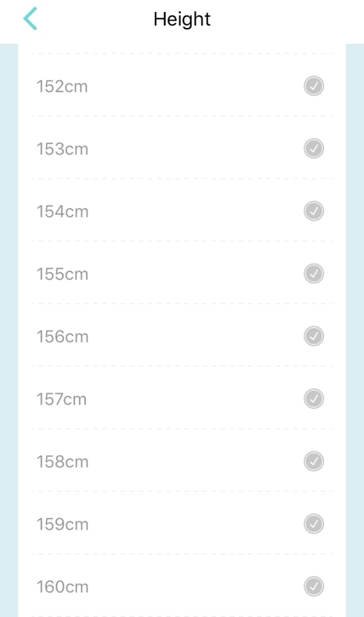This screenshot has width=364, height=617.
Task: Tick the 158cm check circle
Action: (x=313, y=461)
